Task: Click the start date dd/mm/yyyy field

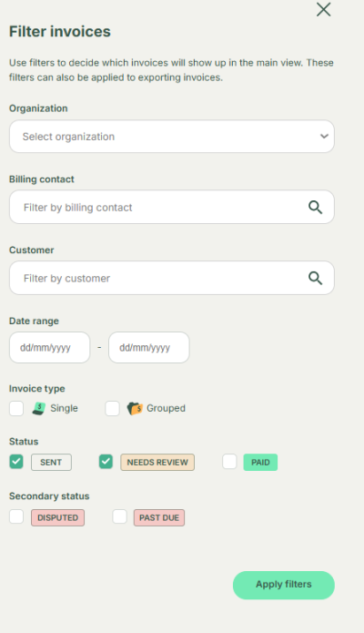Action: (x=50, y=348)
